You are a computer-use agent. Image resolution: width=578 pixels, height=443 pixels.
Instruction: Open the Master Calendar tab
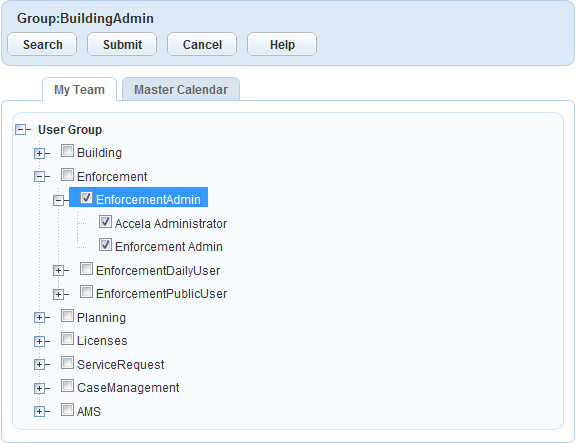tap(181, 89)
